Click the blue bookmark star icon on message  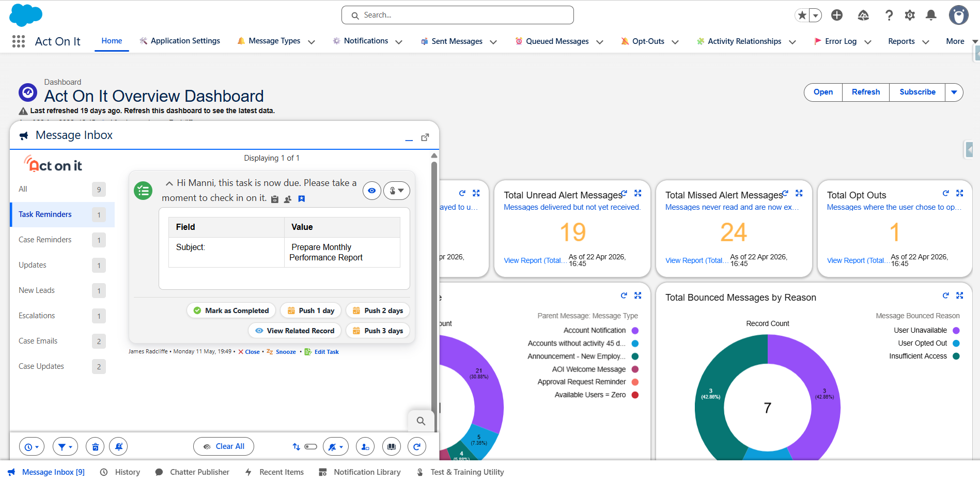click(302, 199)
